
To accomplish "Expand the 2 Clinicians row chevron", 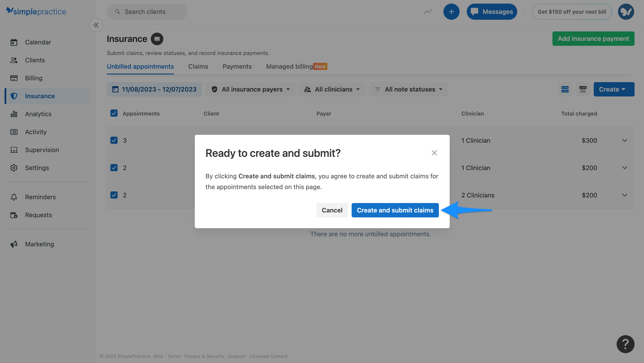I will click(x=624, y=195).
